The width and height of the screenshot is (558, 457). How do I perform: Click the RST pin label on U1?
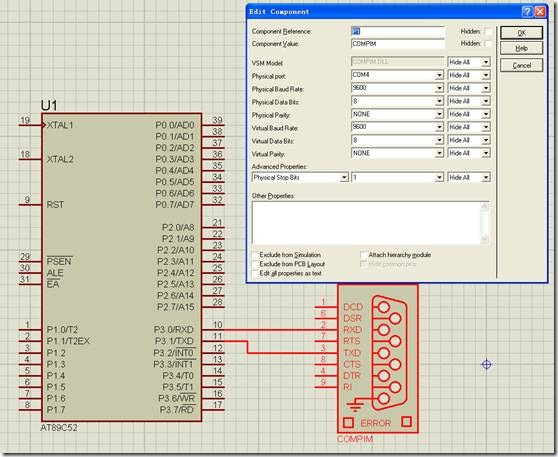click(56, 205)
